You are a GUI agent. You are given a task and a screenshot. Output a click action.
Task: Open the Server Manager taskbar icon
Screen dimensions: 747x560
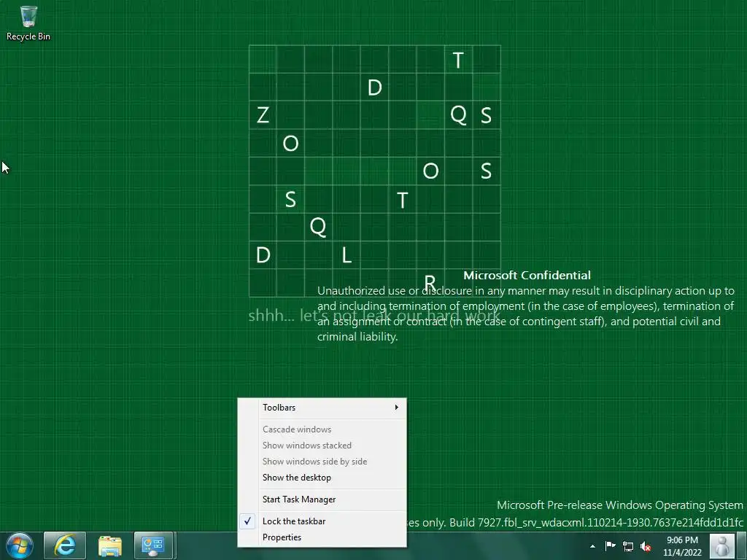point(153,545)
